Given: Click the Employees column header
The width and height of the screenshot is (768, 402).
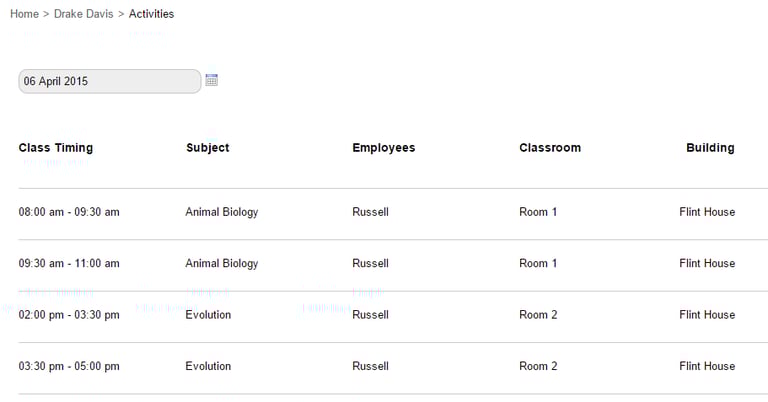Looking at the screenshot, I should 384,148.
